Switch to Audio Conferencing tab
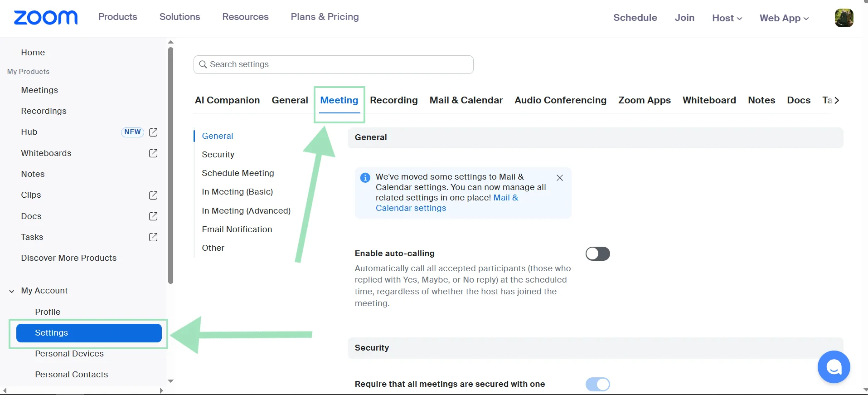The image size is (868, 395). click(560, 100)
